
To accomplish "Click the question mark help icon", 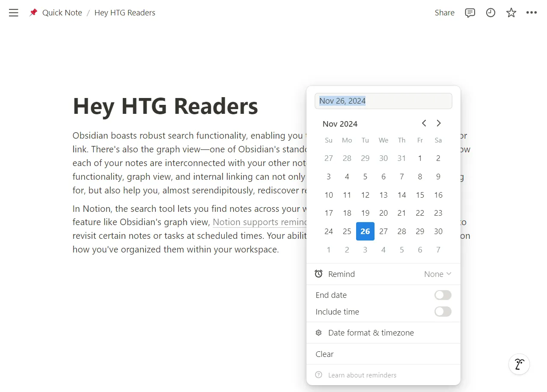I will [x=318, y=375].
